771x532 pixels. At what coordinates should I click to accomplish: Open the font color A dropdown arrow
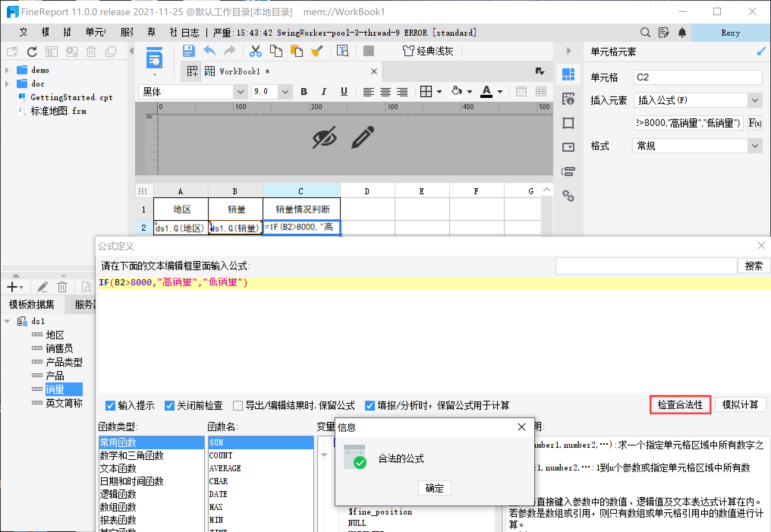[x=500, y=92]
